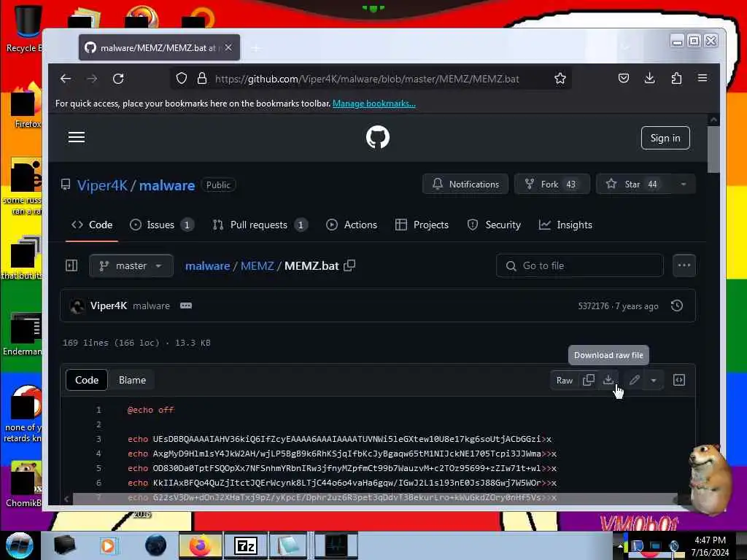The width and height of the screenshot is (747, 560).
Task: Open the Security tab
Action: 494,225
